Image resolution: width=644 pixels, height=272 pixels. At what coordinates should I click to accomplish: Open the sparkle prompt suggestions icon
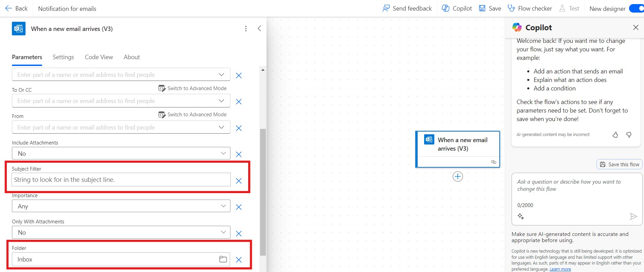(x=521, y=216)
